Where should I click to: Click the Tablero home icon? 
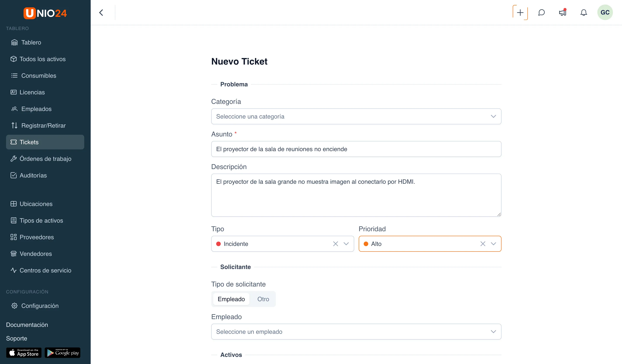pyautogui.click(x=14, y=43)
